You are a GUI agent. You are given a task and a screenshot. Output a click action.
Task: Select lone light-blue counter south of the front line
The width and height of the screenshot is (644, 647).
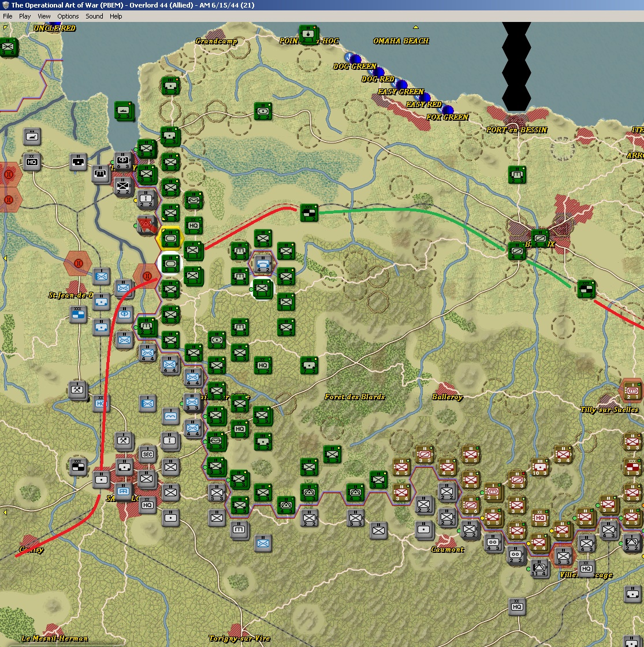262,544
